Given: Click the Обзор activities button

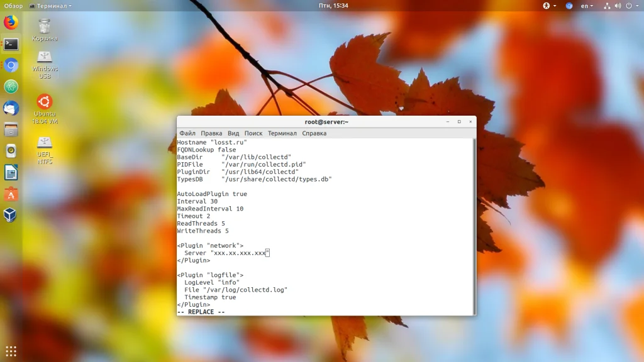Looking at the screenshot, I should (13, 6).
